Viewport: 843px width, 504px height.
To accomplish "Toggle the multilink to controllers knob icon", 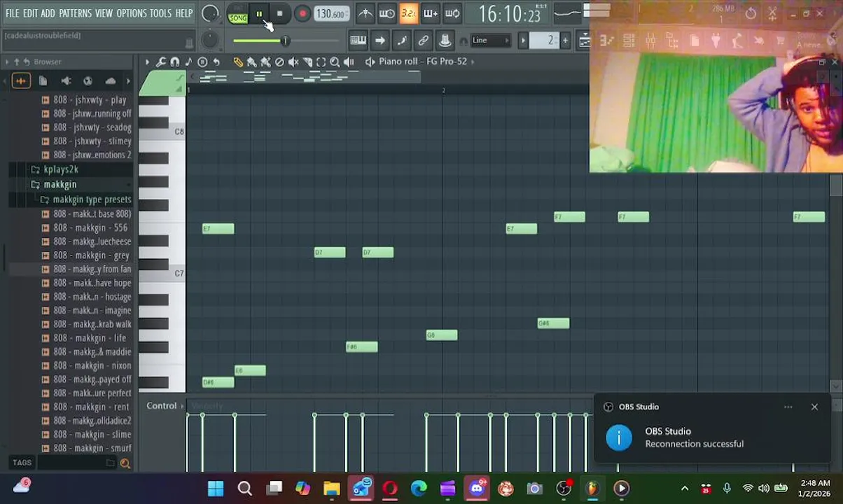I will [x=445, y=41].
